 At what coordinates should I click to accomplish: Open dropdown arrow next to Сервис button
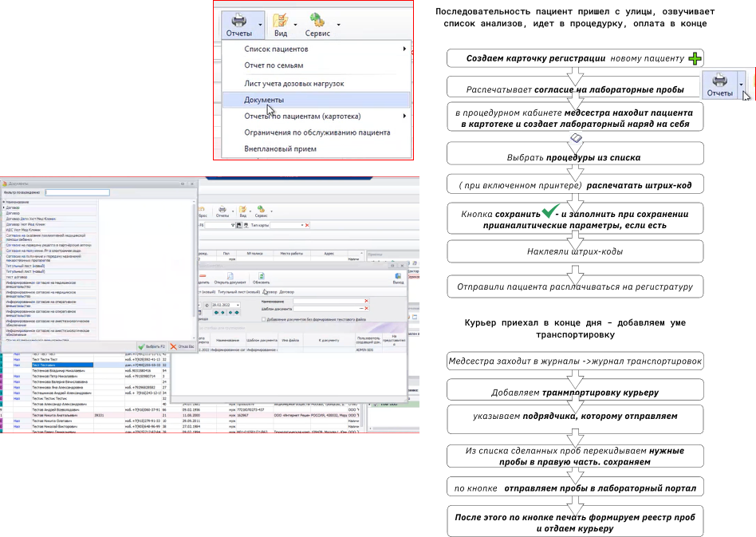tap(338, 24)
